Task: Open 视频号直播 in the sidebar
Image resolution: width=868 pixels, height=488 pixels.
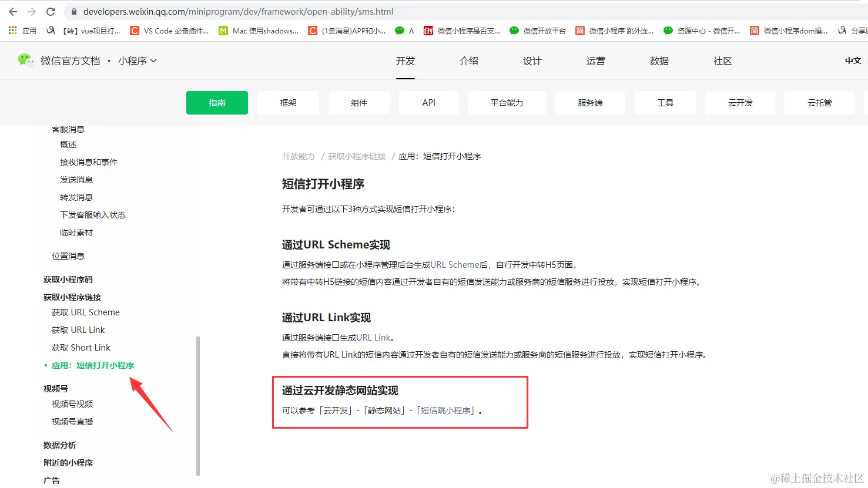Action: click(72, 422)
